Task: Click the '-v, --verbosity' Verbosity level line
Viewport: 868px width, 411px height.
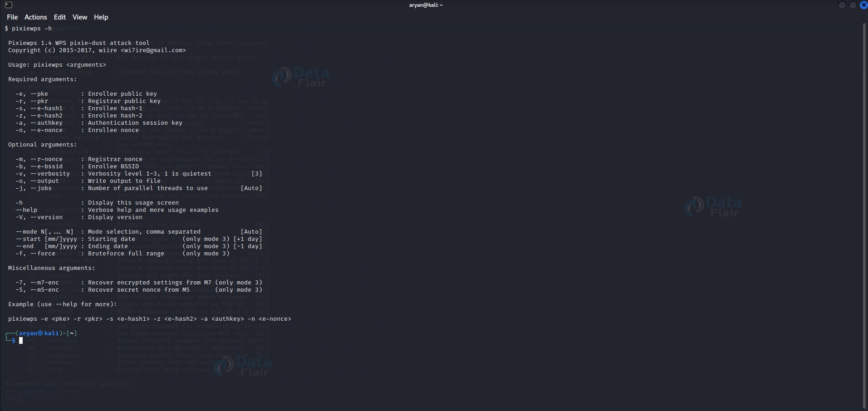Action: tap(139, 174)
